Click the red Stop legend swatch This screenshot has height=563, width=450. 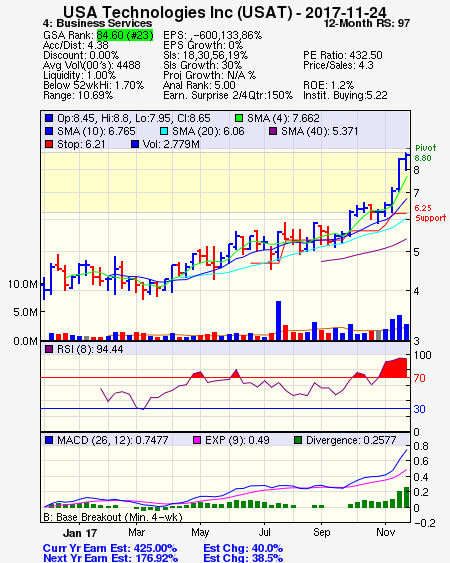point(49,144)
